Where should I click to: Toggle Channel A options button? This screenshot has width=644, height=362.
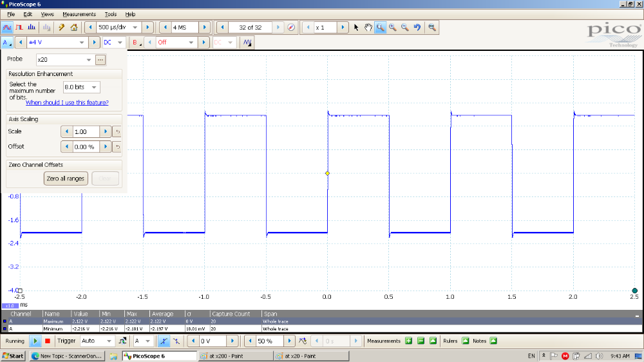click(7, 43)
